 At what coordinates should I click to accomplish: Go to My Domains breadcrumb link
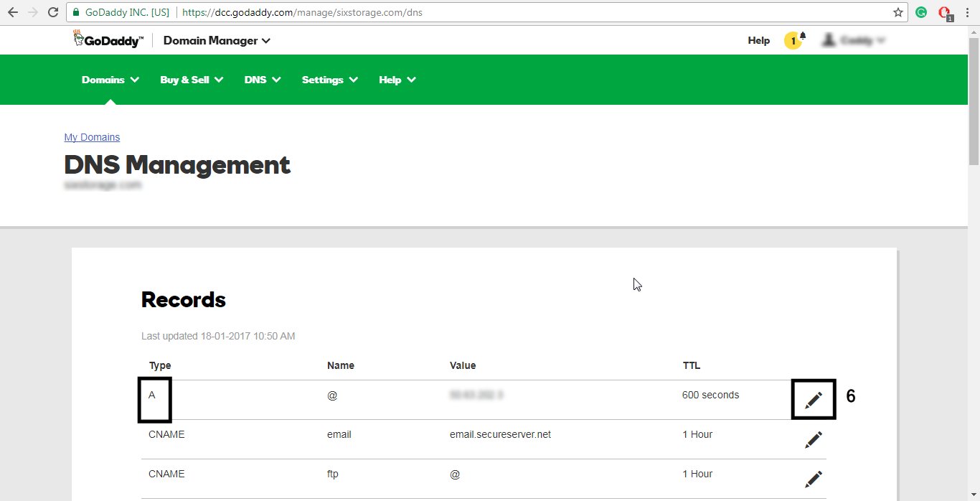click(92, 137)
